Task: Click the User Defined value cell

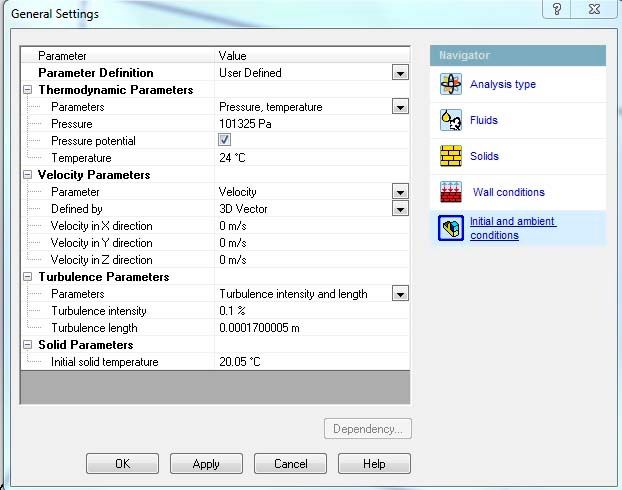Action: 303,73
